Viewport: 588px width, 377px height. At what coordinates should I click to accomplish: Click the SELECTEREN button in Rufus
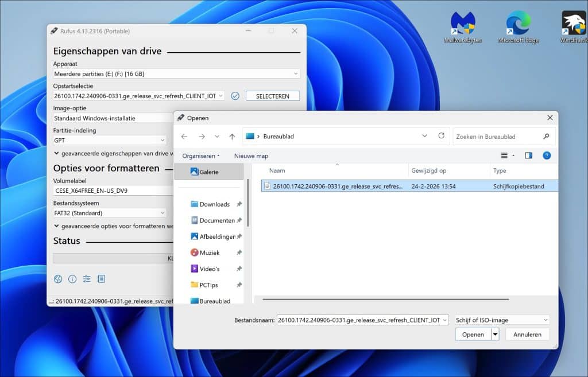[272, 96]
